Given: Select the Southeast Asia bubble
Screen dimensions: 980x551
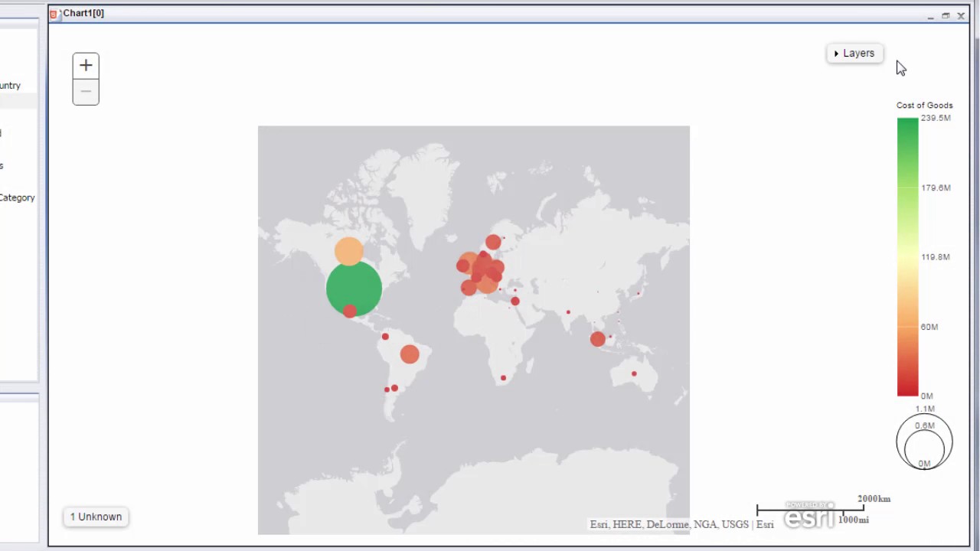Looking at the screenshot, I should point(598,339).
